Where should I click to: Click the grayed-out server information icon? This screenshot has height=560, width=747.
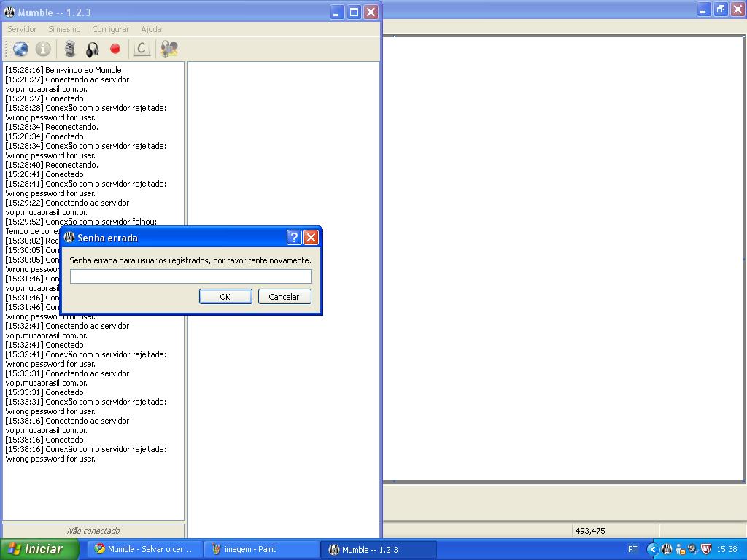(43, 49)
